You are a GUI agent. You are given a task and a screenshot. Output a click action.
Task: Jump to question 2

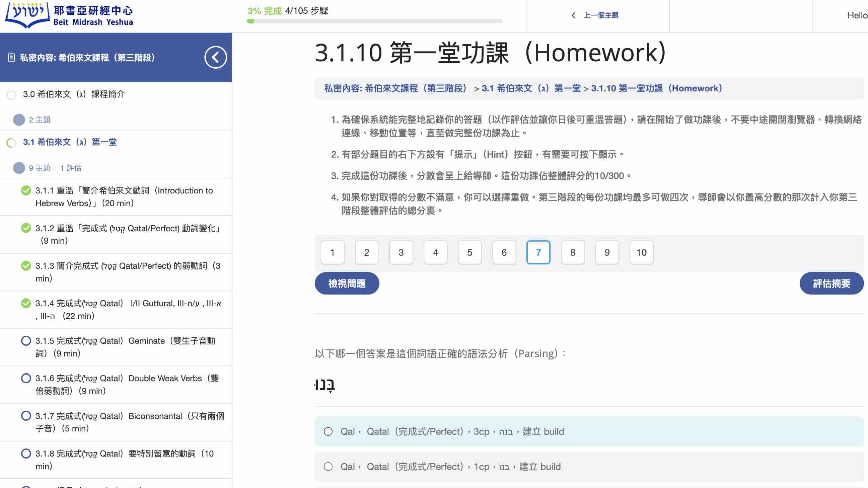367,253
